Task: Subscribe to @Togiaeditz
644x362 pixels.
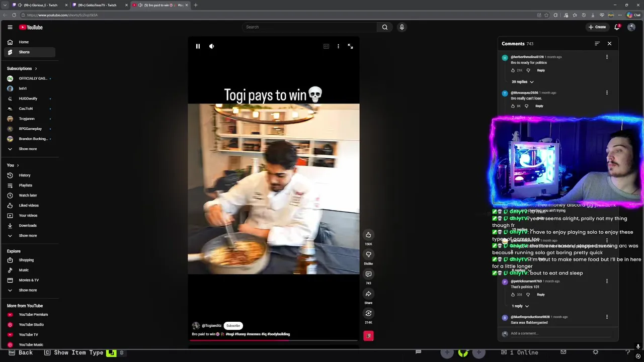Action: (x=233, y=326)
